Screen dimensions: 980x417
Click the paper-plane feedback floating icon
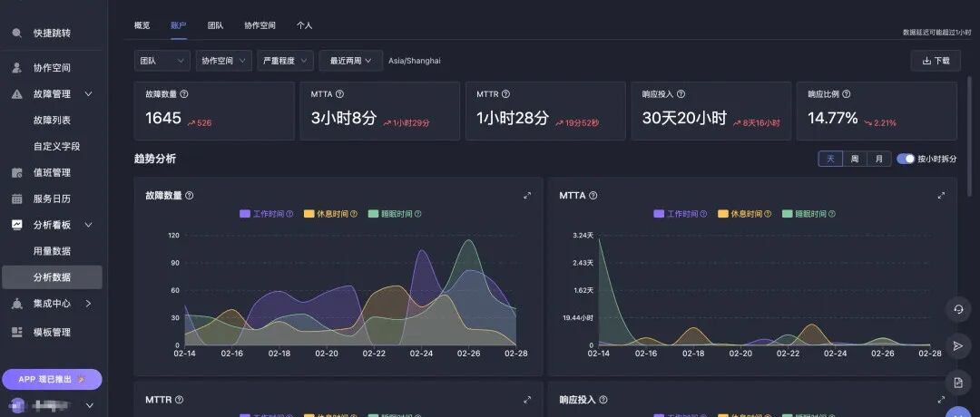957,345
